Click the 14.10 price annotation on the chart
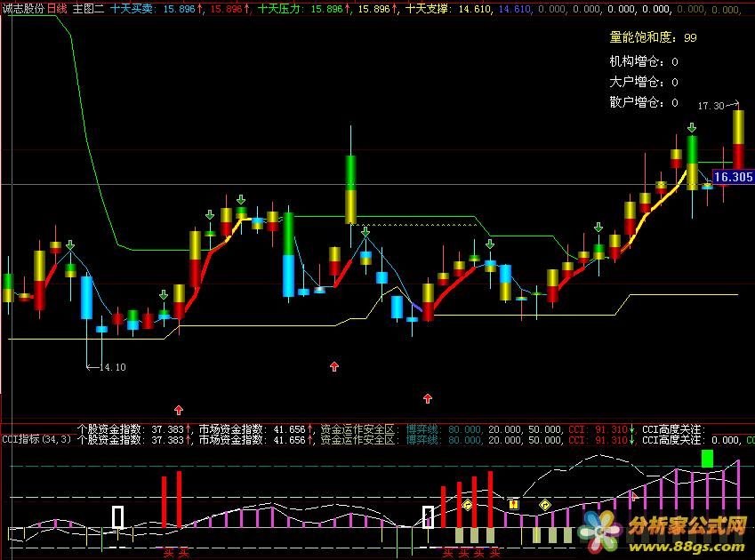 110,366
